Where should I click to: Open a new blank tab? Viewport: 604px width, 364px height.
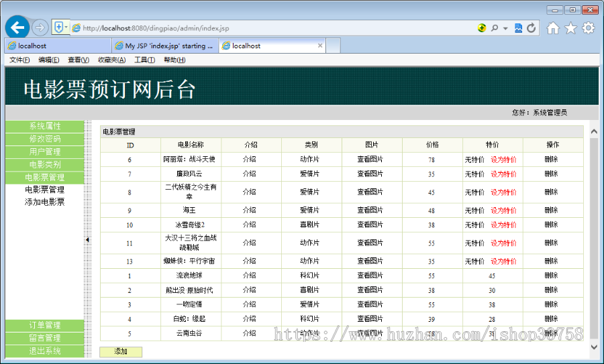point(333,46)
